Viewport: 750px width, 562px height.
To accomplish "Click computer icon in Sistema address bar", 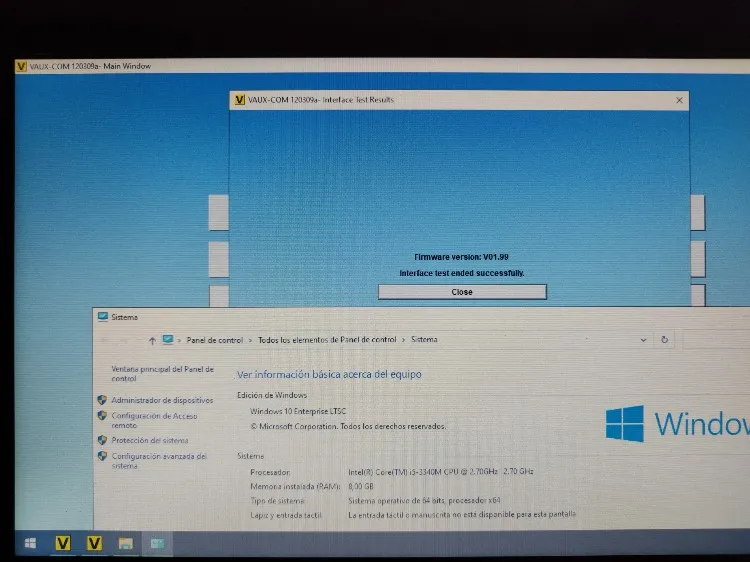I will pyautogui.click(x=167, y=340).
